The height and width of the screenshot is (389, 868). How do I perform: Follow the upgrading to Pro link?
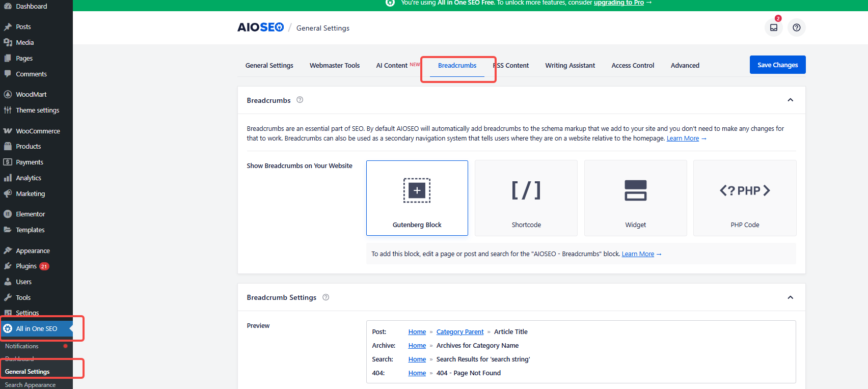[x=618, y=3]
